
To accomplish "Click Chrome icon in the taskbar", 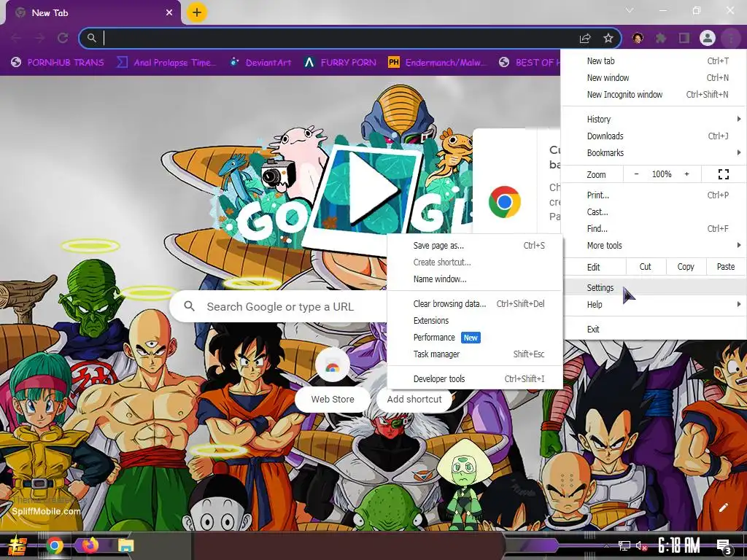I will [55, 545].
